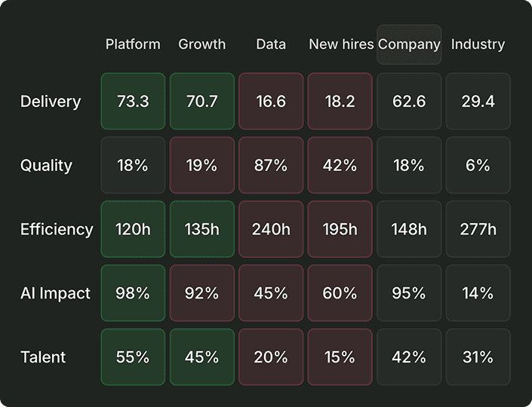Open the AI Impact Platform 98% cell
The height and width of the screenshot is (407, 532).
coord(133,292)
